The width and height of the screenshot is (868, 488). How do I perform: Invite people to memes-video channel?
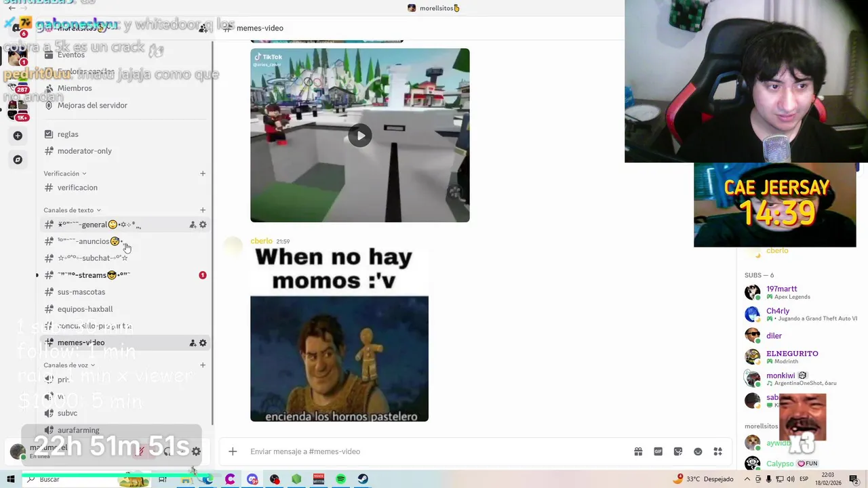[x=193, y=343]
